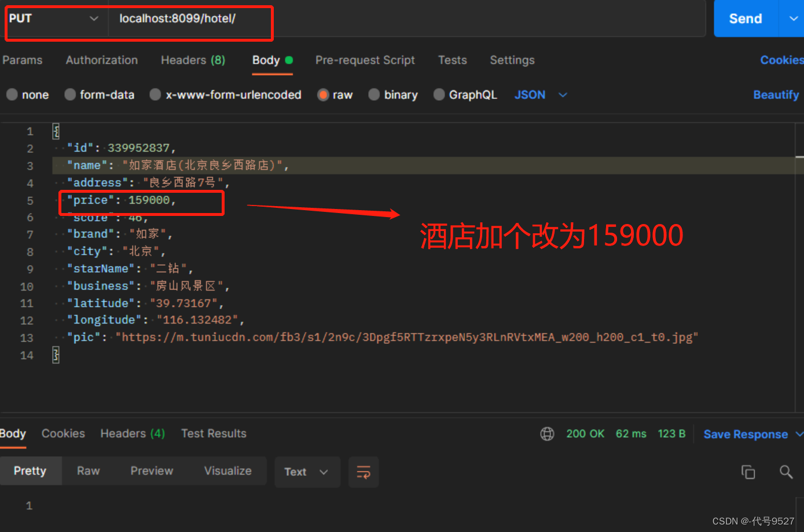The height and width of the screenshot is (532, 804).
Task: Click the "starName" line in the editor
Action: point(130,269)
